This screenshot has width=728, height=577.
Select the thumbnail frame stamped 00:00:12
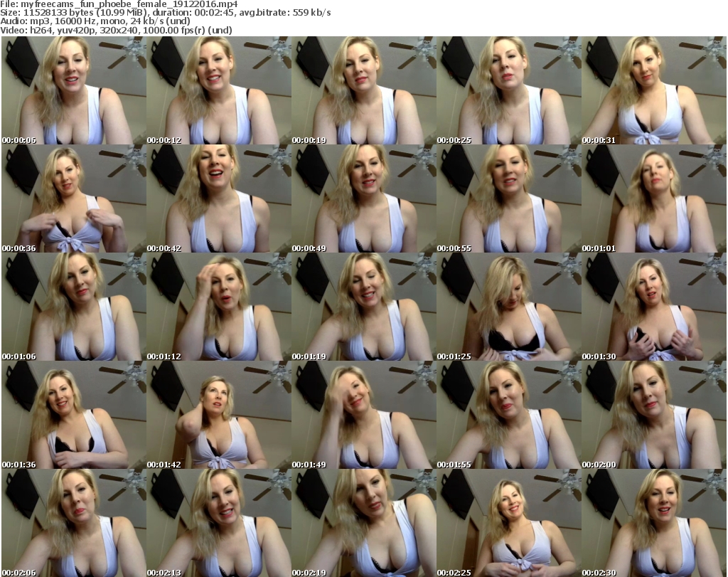[x=219, y=90]
